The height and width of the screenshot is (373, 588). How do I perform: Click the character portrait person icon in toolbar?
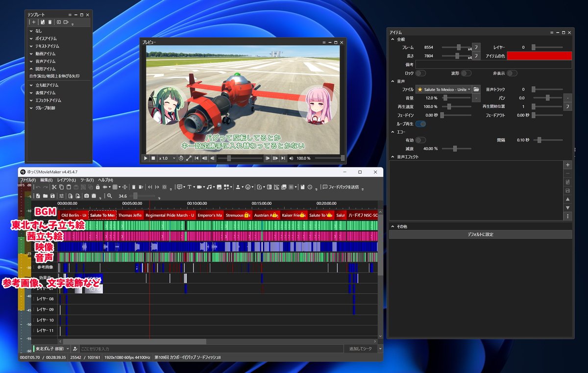pos(238,187)
